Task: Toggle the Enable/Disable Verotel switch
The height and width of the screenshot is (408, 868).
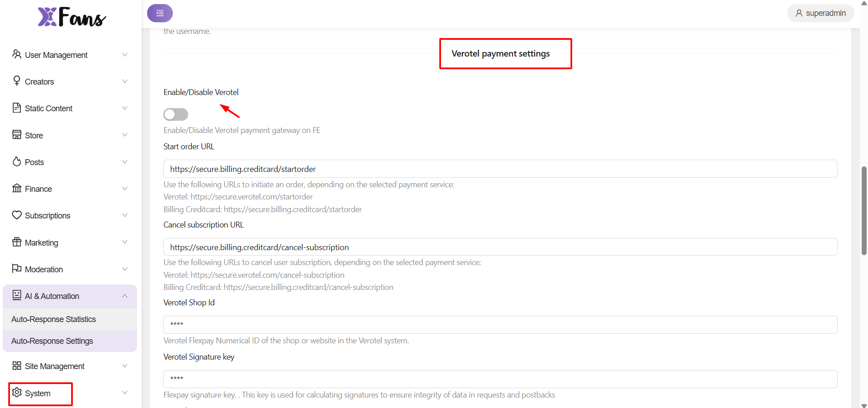Action: click(x=175, y=114)
